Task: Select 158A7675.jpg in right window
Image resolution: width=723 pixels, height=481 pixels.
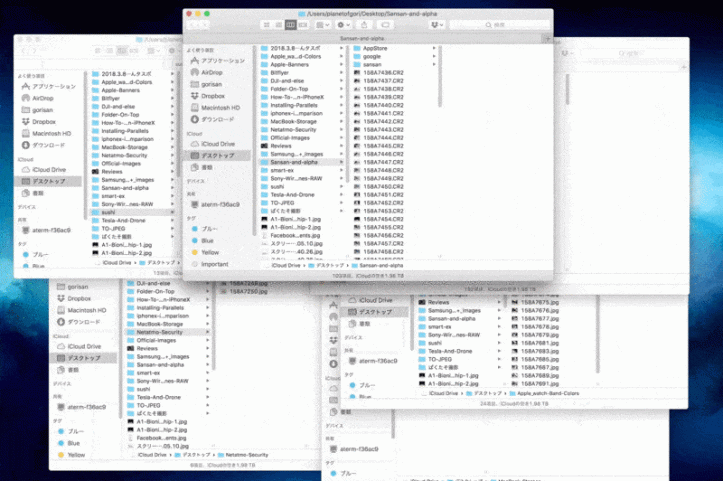Action: pyautogui.click(x=535, y=303)
